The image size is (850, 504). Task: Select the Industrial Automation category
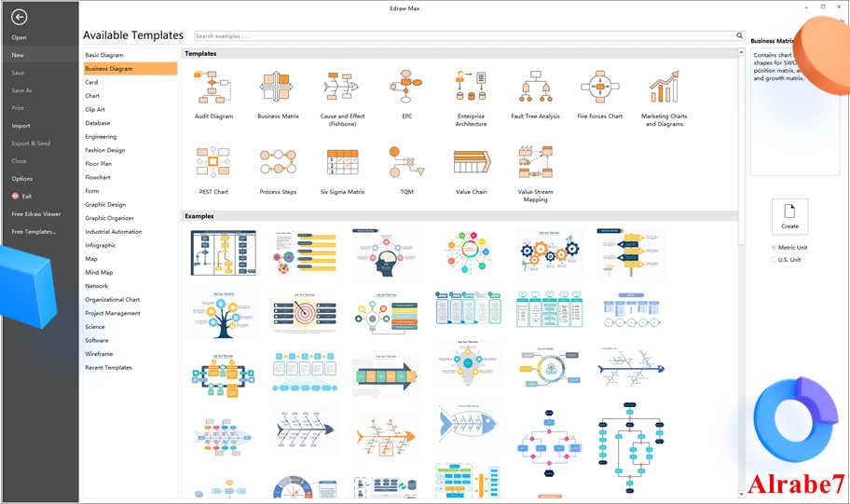click(x=114, y=231)
